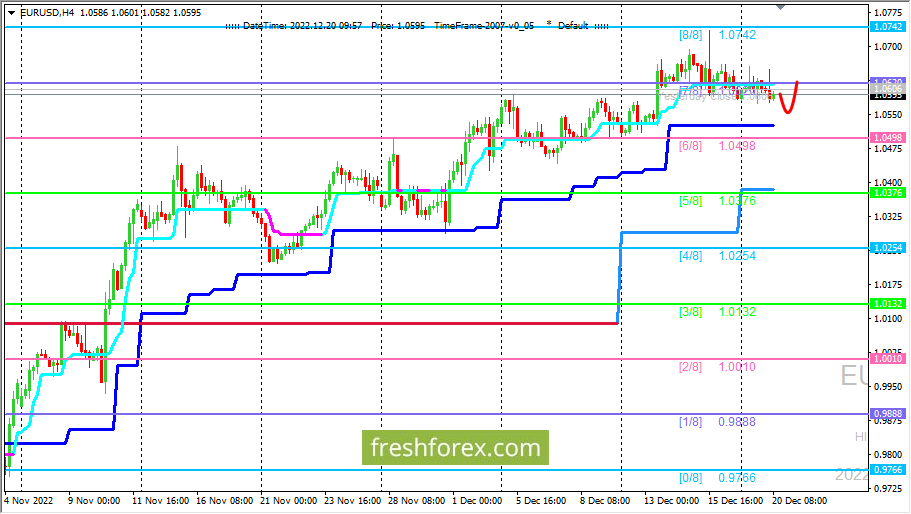
Task: Click the 1 Dec 00:00 time axis label
Action: click(x=477, y=501)
